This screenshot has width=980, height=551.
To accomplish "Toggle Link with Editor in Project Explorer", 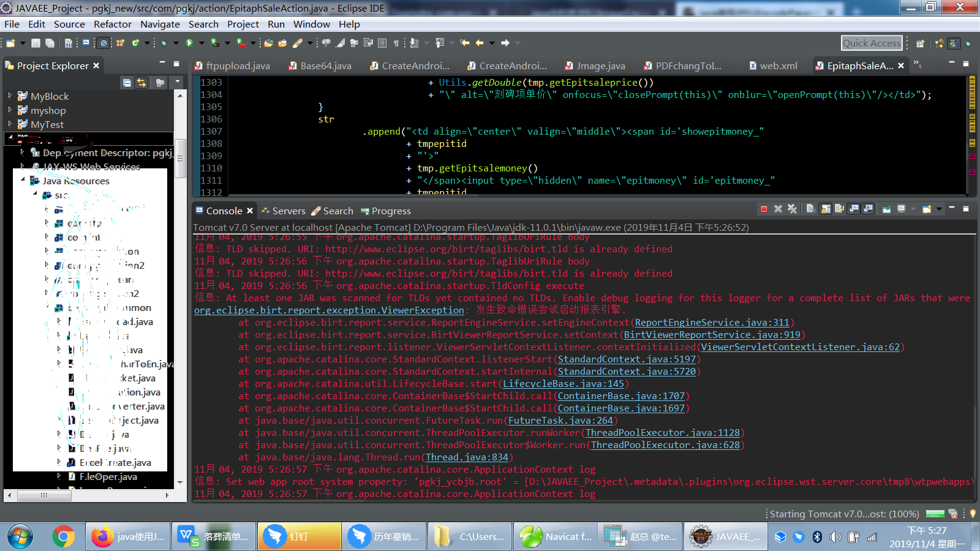I will (x=141, y=83).
